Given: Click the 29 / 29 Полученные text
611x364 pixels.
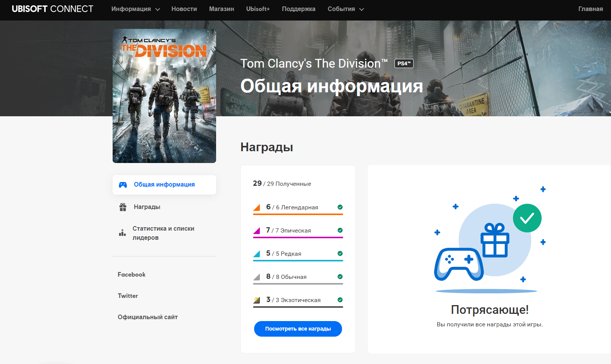Looking at the screenshot, I should 282,184.
